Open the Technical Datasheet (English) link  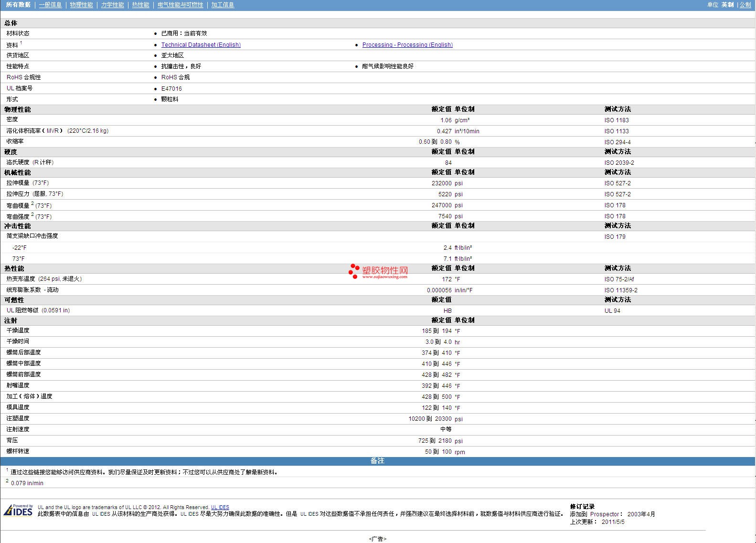(201, 45)
